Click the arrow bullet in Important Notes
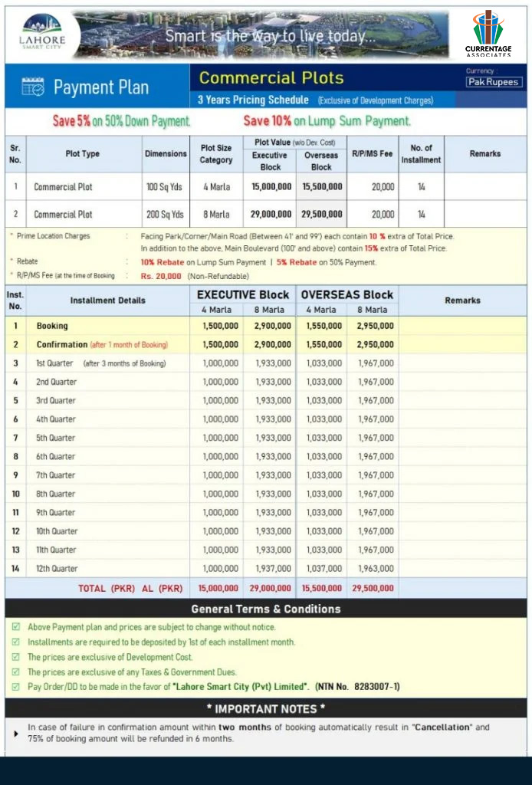532x785 pixels. click(16, 734)
